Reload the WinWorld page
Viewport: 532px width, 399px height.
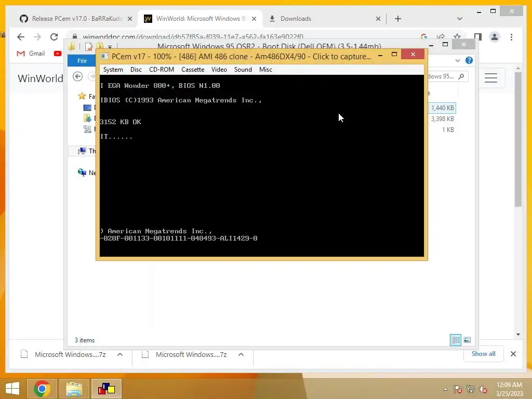point(54,37)
